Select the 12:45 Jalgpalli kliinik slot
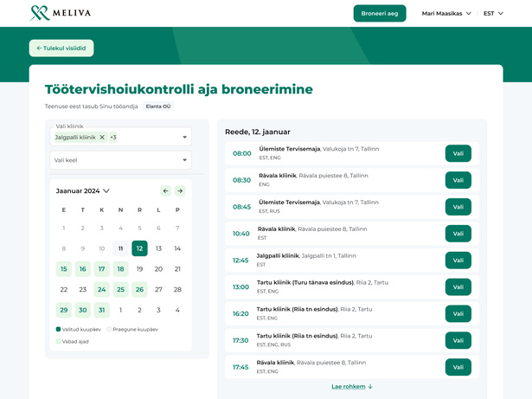 point(458,261)
